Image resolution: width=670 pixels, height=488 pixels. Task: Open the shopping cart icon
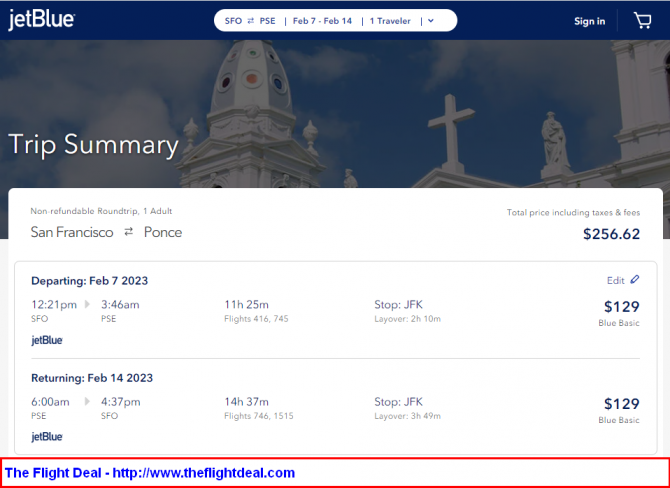tap(642, 21)
